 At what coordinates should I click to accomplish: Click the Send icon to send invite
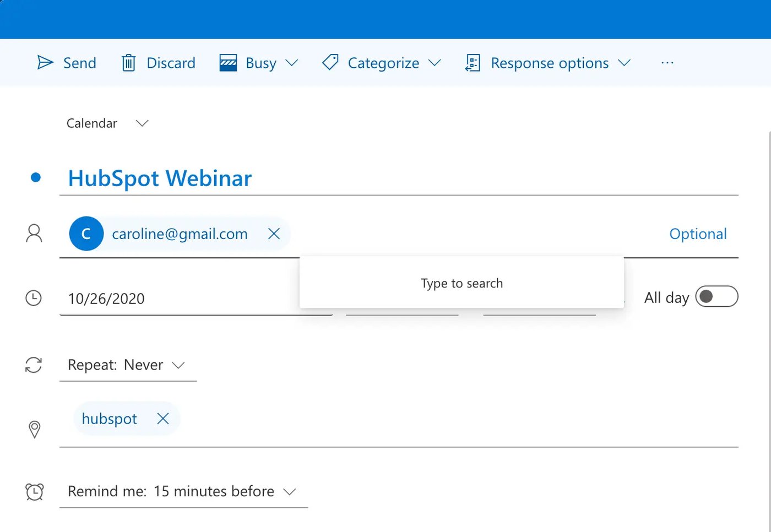point(45,62)
